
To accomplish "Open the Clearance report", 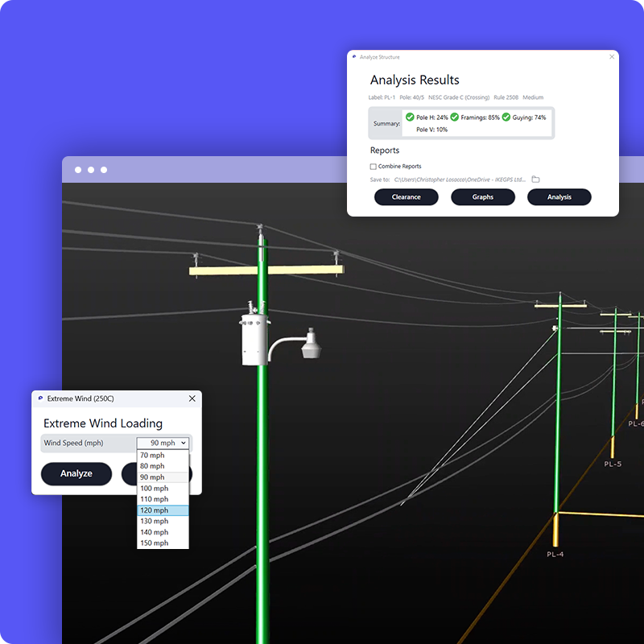I will tap(407, 197).
